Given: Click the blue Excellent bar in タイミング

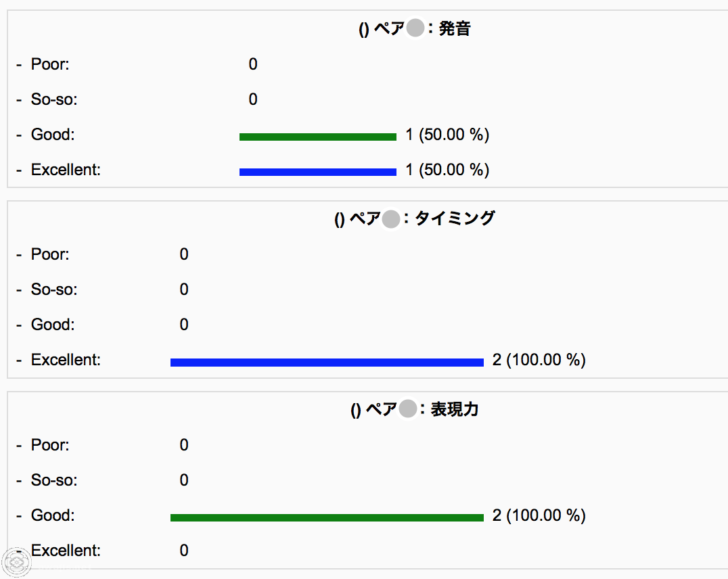Looking at the screenshot, I should tap(327, 362).
